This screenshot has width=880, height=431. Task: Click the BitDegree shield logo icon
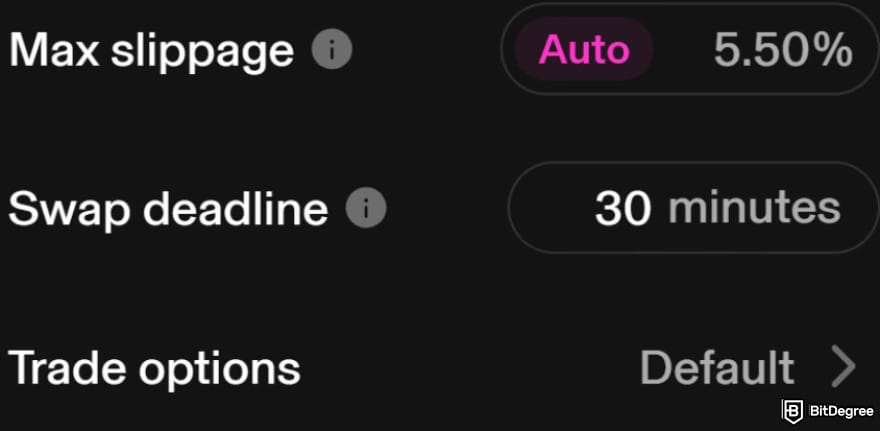click(x=792, y=410)
